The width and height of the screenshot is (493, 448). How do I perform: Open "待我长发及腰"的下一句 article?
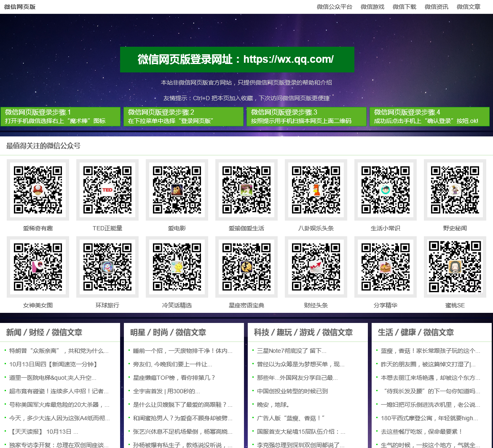431,392
